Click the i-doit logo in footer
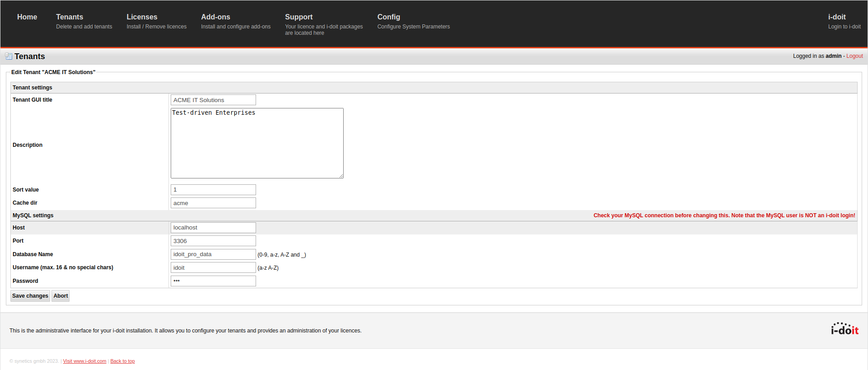 click(x=844, y=329)
